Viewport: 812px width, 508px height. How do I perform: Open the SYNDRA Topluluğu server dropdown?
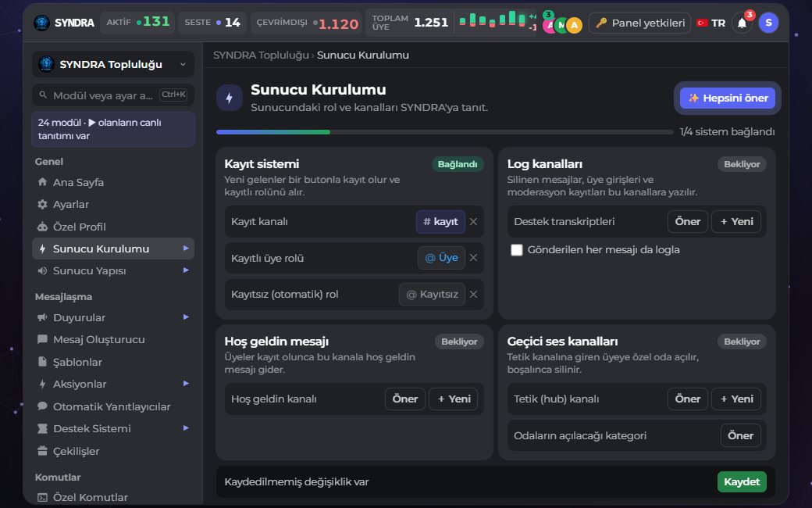pos(113,64)
